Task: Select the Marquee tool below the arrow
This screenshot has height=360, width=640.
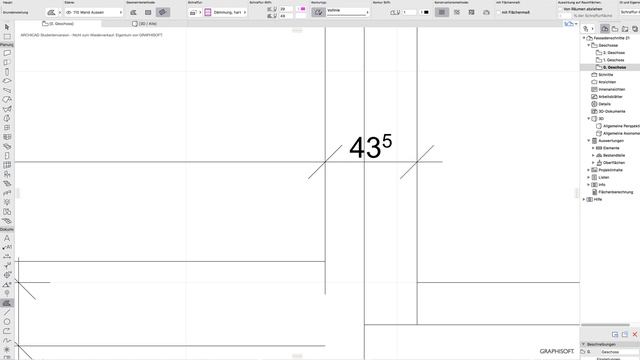Action: (x=7, y=37)
